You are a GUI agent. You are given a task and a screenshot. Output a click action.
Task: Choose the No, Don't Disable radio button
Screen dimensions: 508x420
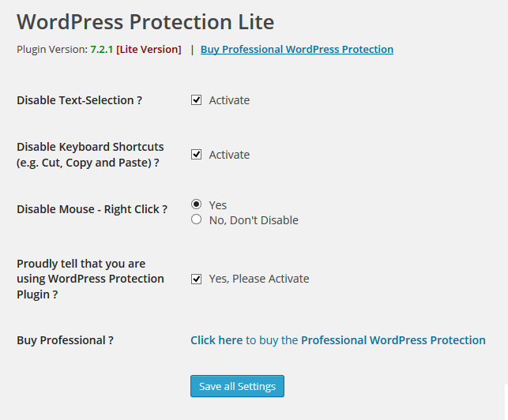click(x=196, y=219)
